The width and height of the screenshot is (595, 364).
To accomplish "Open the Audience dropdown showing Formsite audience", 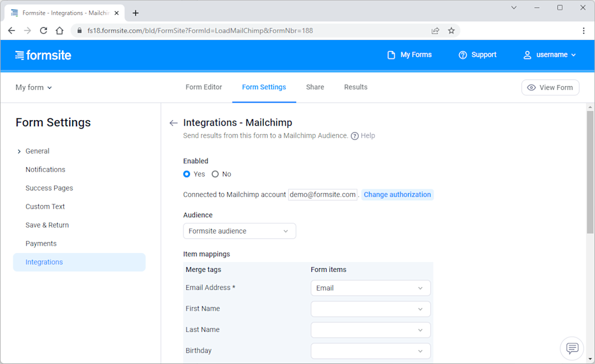I will click(239, 231).
